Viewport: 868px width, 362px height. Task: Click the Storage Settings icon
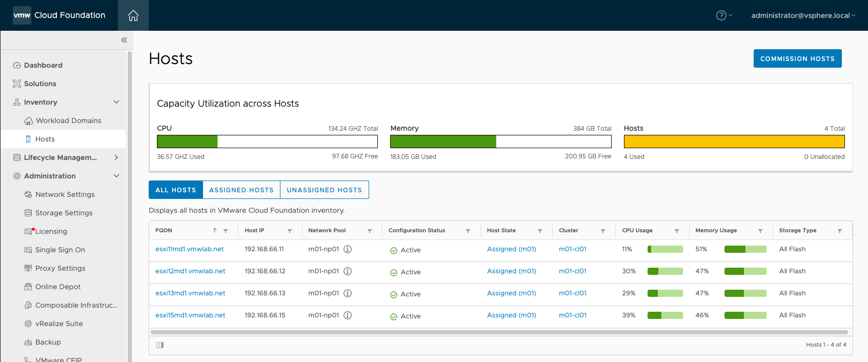tap(28, 213)
